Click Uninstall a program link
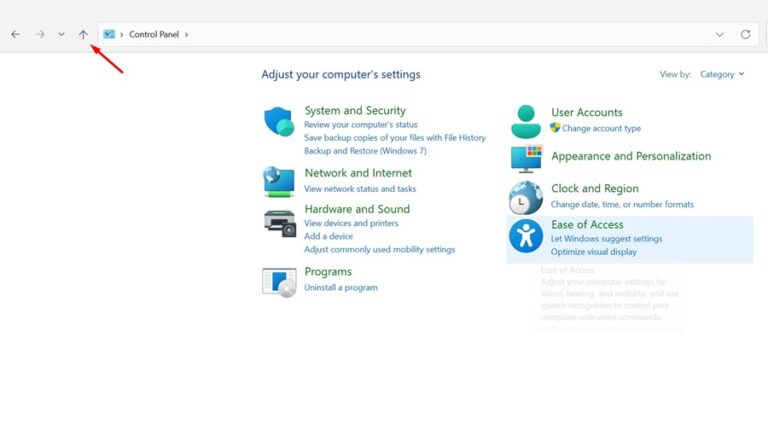 341,288
